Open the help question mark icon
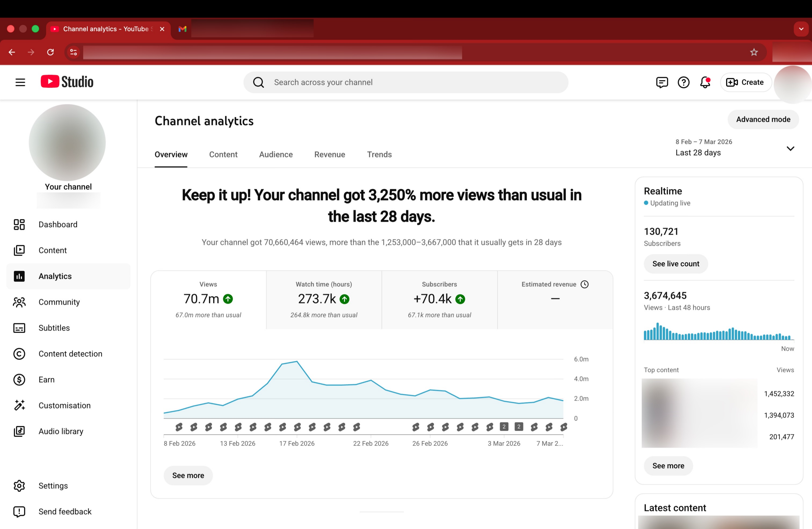The image size is (812, 529). (683, 82)
